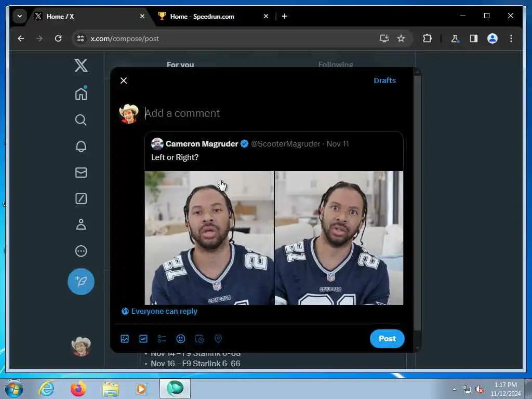Open emoji picker in composer
532x399 pixels.
click(x=180, y=339)
